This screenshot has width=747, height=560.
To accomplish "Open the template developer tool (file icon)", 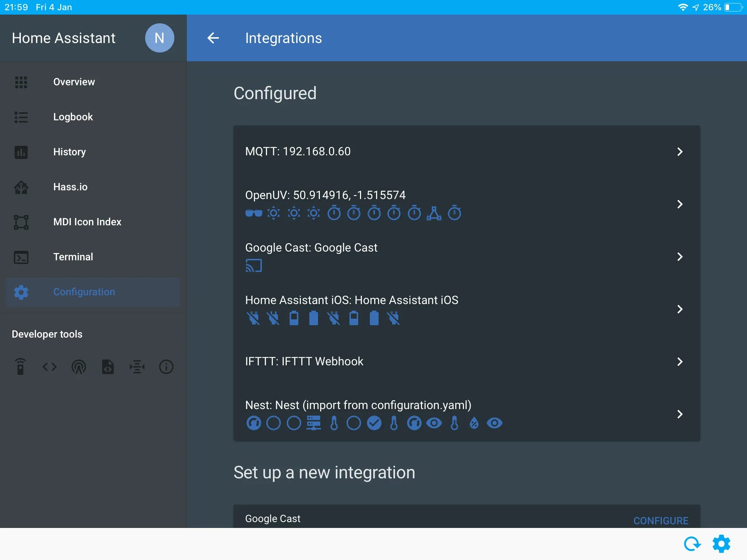I will (108, 366).
